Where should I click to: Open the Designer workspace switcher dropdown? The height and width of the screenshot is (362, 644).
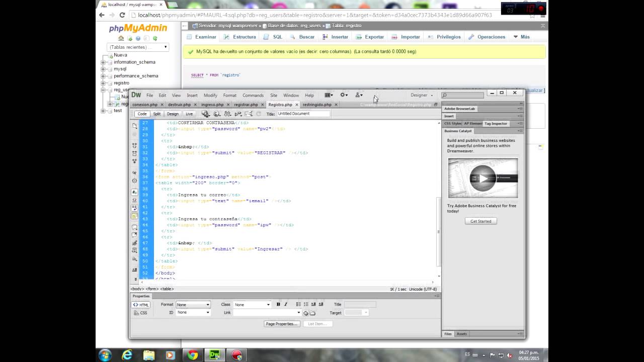point(422,95)
